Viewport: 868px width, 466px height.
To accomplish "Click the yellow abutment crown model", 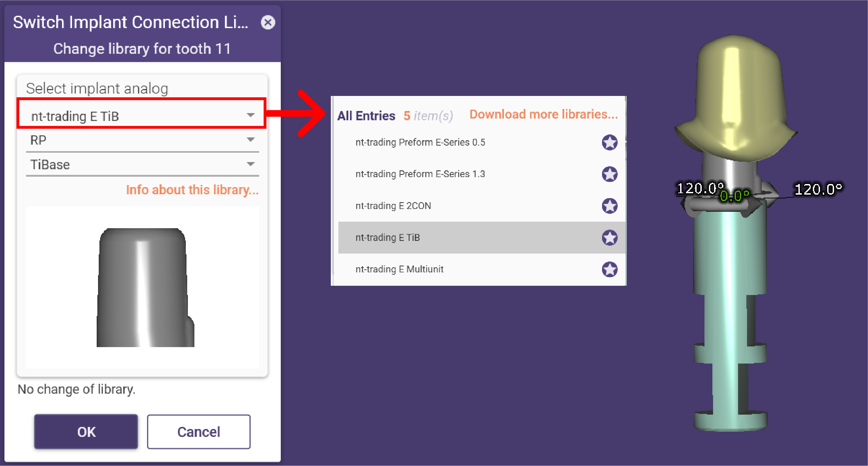I will (x=736, y=98).
